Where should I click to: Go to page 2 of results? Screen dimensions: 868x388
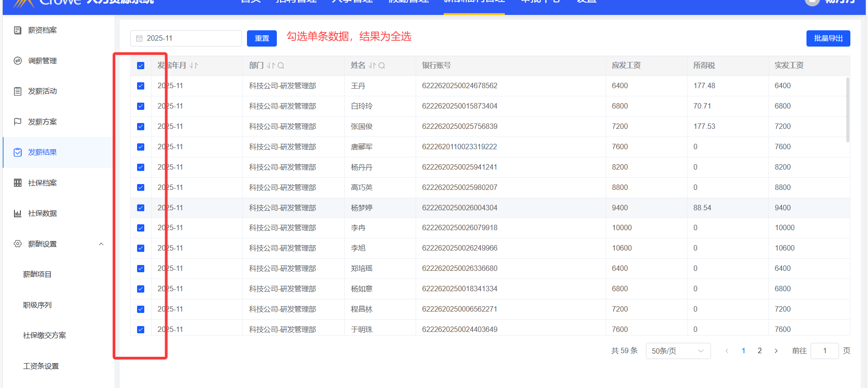(x=759, y=351)
